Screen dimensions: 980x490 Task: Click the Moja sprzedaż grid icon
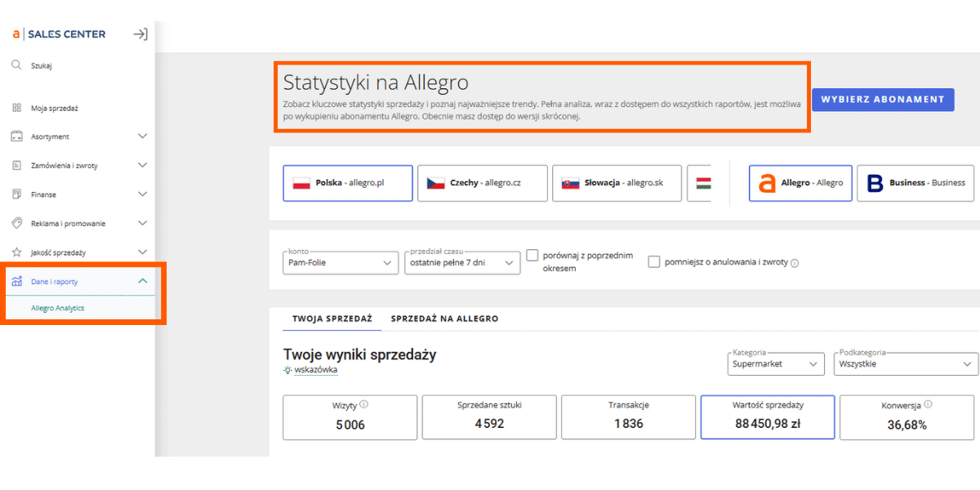(x=16, y=108)
